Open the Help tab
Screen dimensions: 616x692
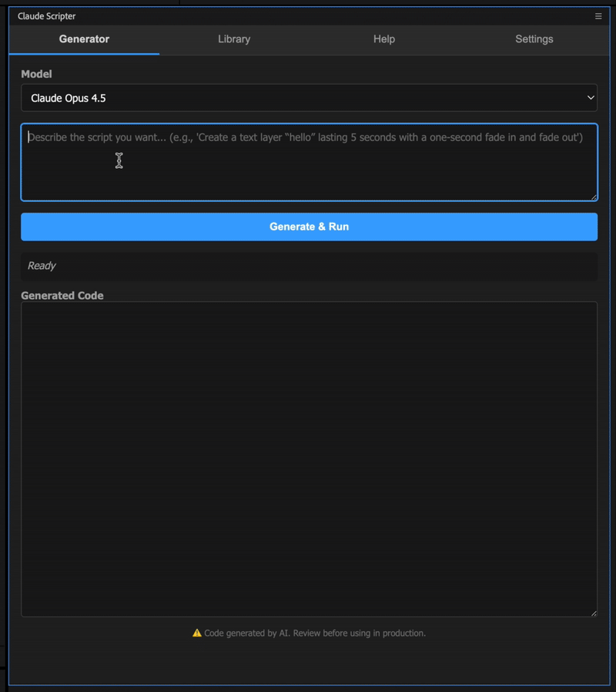pyautogui.click(x=384, y=39)
